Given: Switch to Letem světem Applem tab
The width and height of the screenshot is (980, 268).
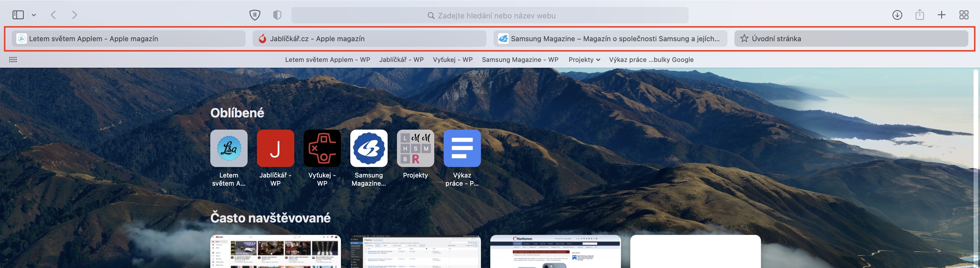Looking at the screenshot, I should pyautogui.click(x=129, y=39).
